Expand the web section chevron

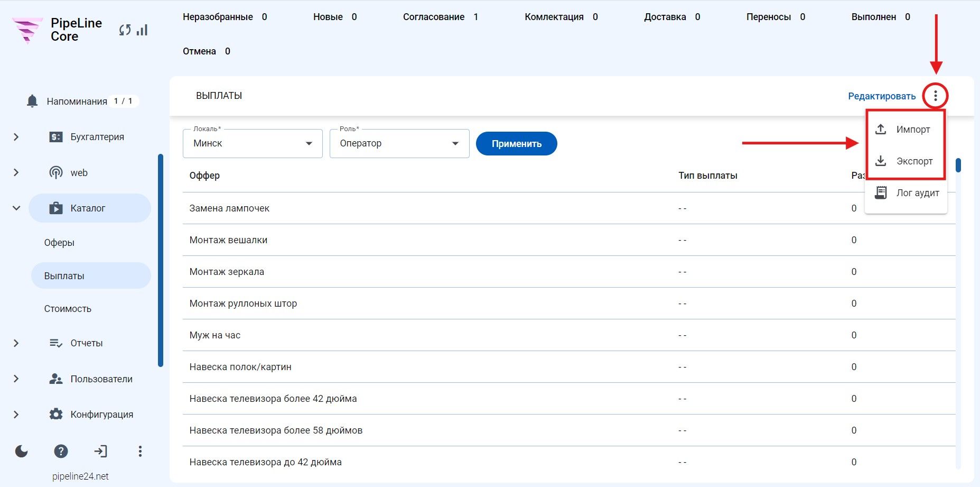point(16,172)
